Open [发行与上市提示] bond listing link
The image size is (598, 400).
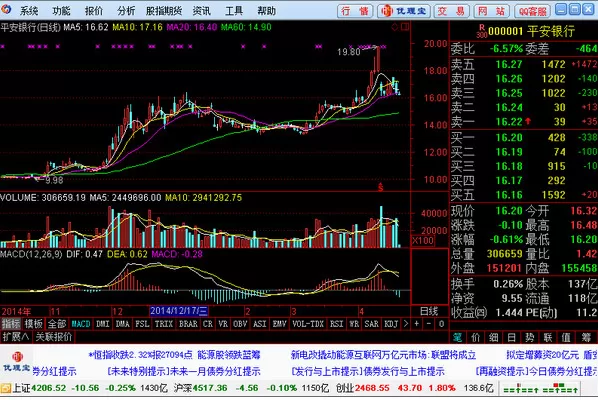[368, 371]
